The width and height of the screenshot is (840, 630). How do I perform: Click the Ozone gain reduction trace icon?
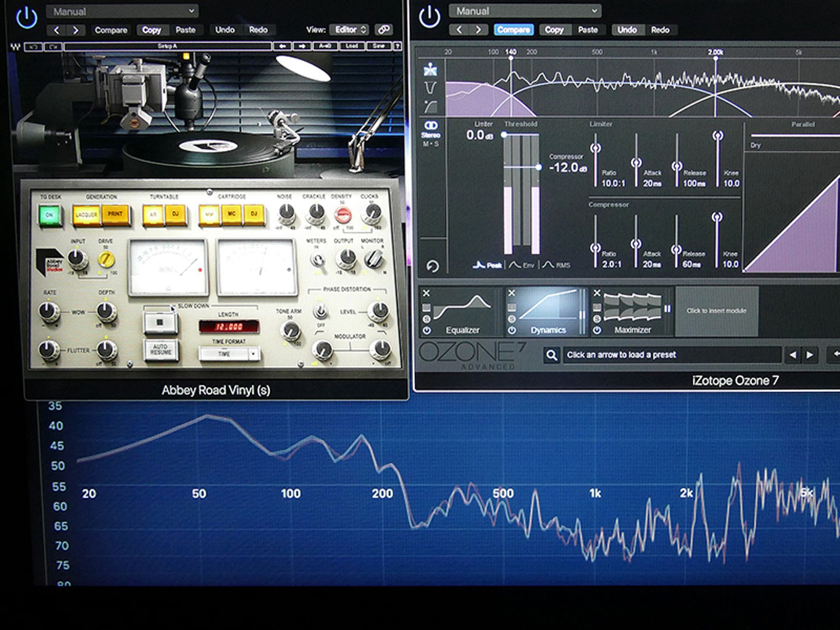point(430,88)
